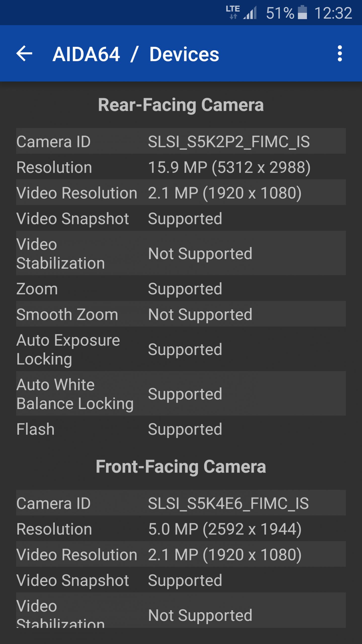Tap the Auto White Balance Locking row
The width and height of the screenshot is (362, 644).
point(181,393)
